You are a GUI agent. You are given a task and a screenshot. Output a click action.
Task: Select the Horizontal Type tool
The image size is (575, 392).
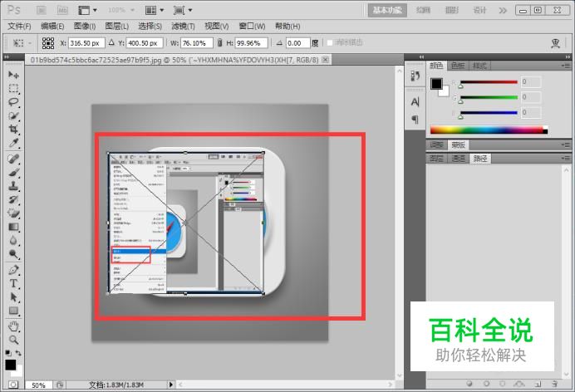13,283
